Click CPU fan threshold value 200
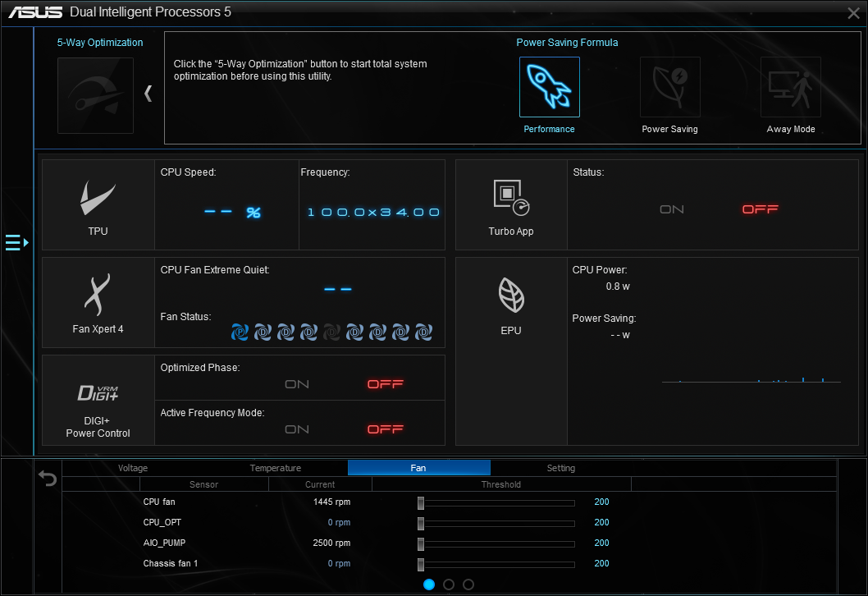The height and width of the screenshot is (596, 868). point(601,502)
